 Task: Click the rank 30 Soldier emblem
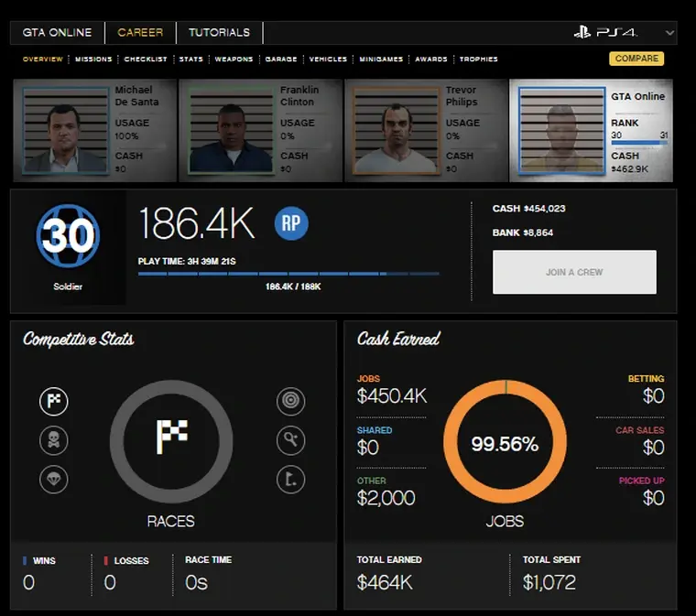click(x=68, y=238)
